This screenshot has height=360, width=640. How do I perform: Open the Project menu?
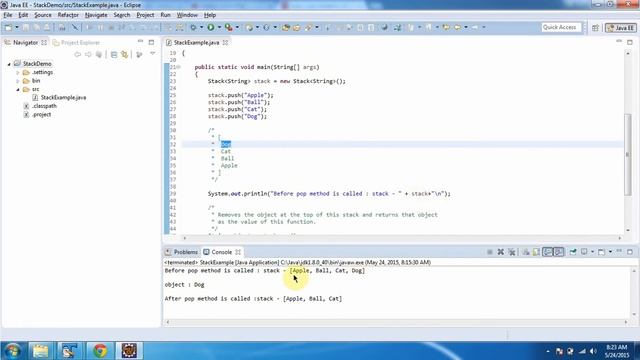(x=145, y=15)
